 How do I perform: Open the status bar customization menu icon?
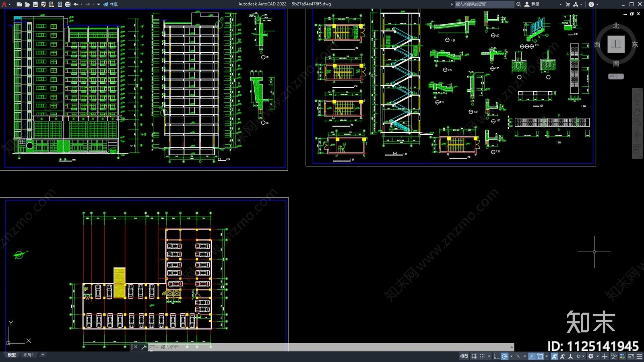(639, 356)
